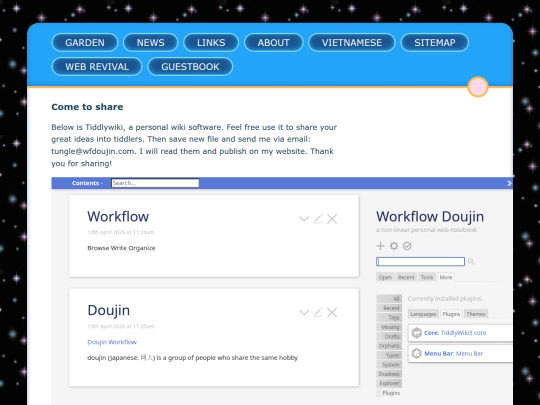The height and width of the screenshot is (405, 540).
Task: Select the Shadows vertical tab
Action: [x=389, y=374]
